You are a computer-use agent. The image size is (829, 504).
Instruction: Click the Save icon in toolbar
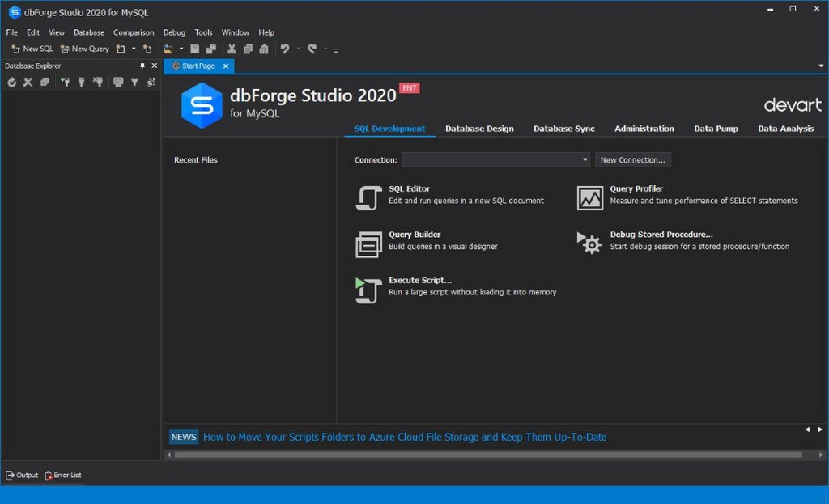click(194, 49)
